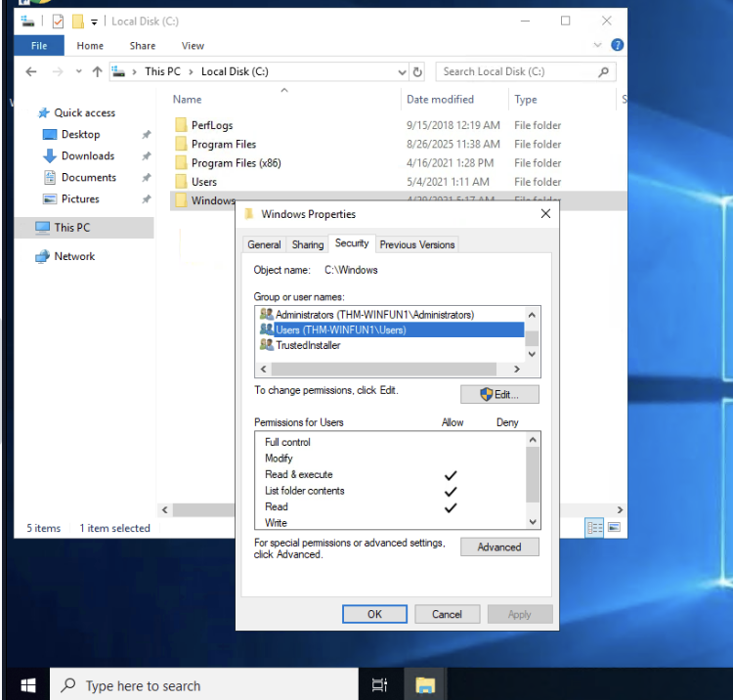The width and height of the screenshot is (733, 700).
Task: Switch to the General tab
Action: [x=264, y=244]
